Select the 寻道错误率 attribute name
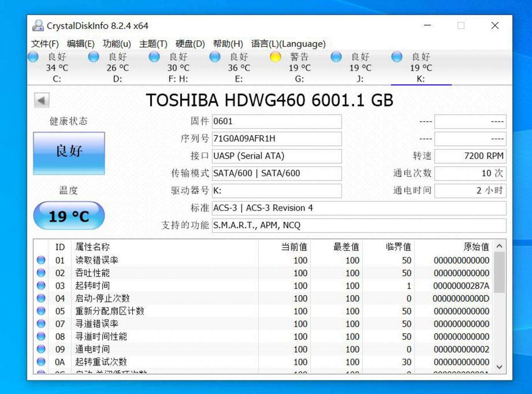 (97, 324)
